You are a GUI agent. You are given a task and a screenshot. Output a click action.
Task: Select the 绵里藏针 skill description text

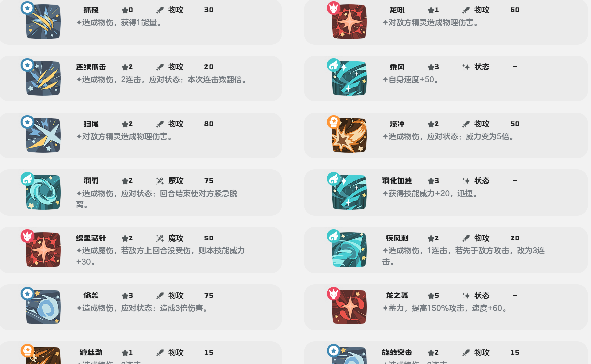click(161, 256)
